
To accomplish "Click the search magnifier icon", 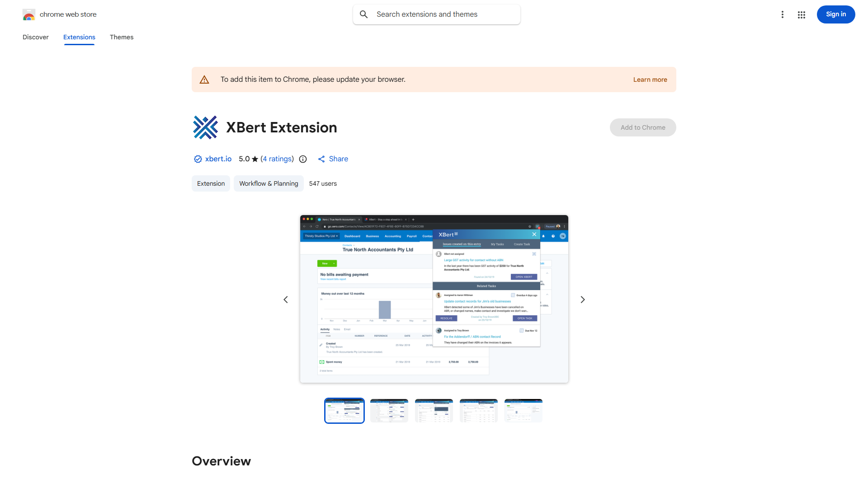I will 364,14.
